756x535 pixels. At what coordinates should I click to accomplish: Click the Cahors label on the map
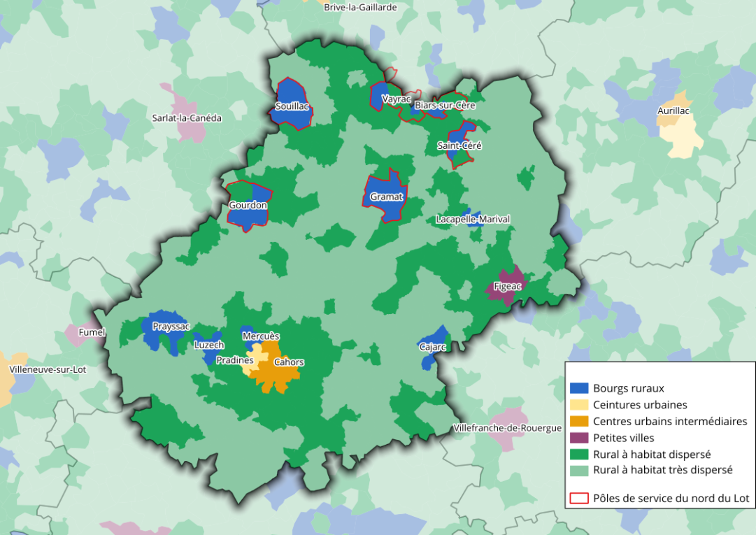(x=289, y=362)
